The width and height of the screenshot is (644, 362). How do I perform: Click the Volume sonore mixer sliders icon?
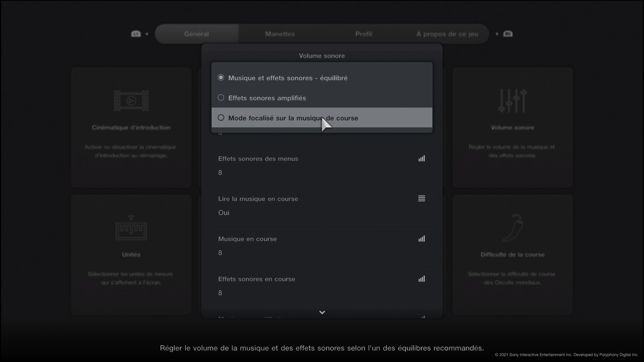click(512, 101)
